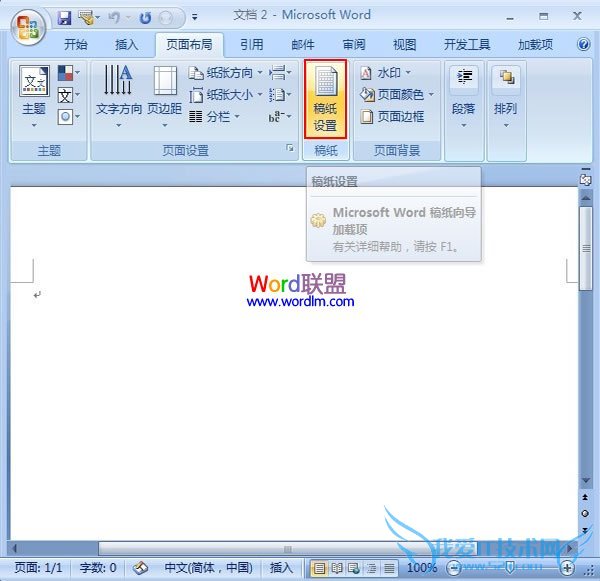This screenshot has width=600, height=581.
Task: Click Zoom In plus button
Action: (x=567, y=568)
